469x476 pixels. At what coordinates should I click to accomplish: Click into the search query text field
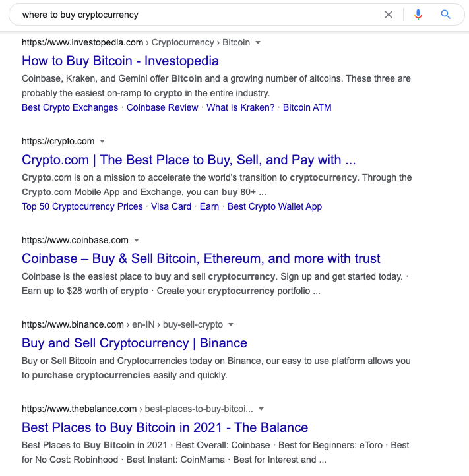(198, 15)
